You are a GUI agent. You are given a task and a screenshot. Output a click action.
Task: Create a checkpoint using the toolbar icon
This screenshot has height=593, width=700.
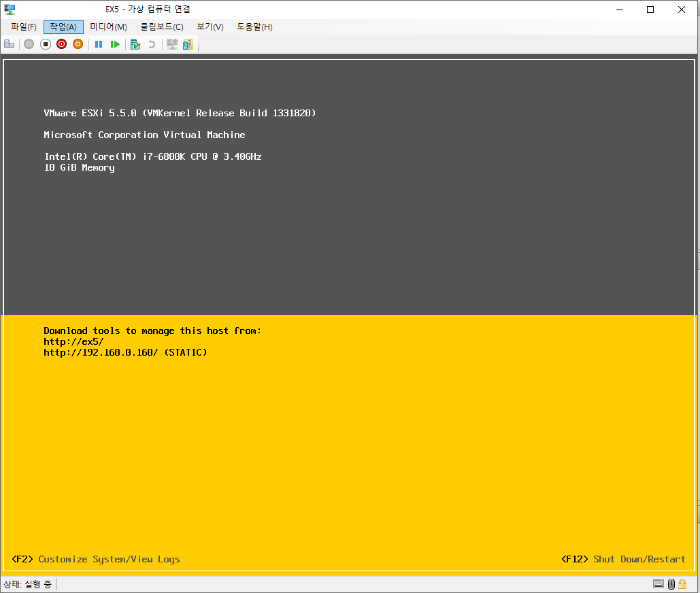[135, 44]
